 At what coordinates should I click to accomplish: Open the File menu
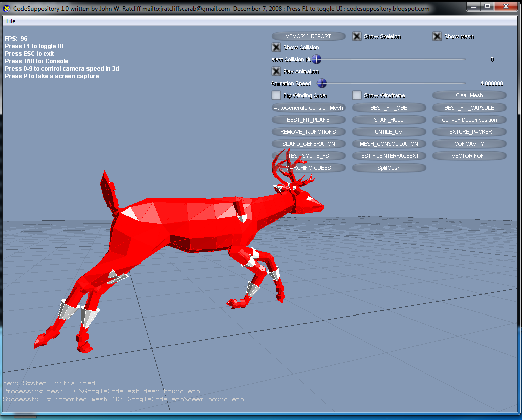tap(11, 21)
